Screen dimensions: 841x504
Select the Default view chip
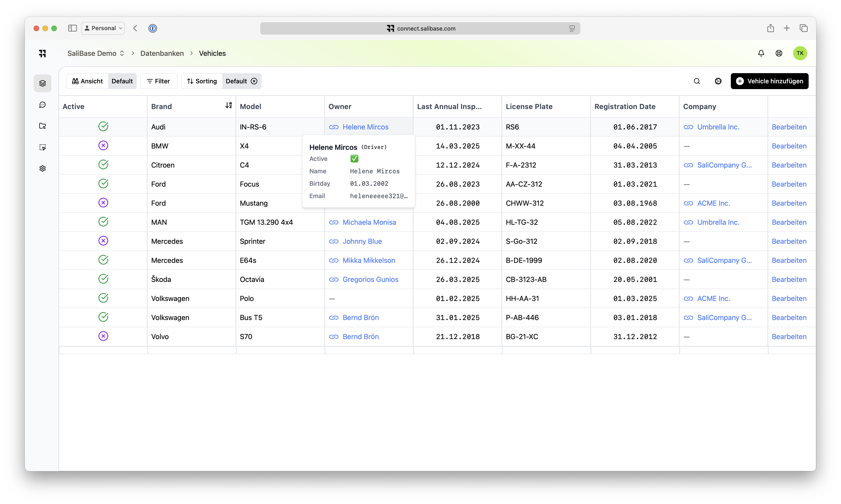point(122,81)
